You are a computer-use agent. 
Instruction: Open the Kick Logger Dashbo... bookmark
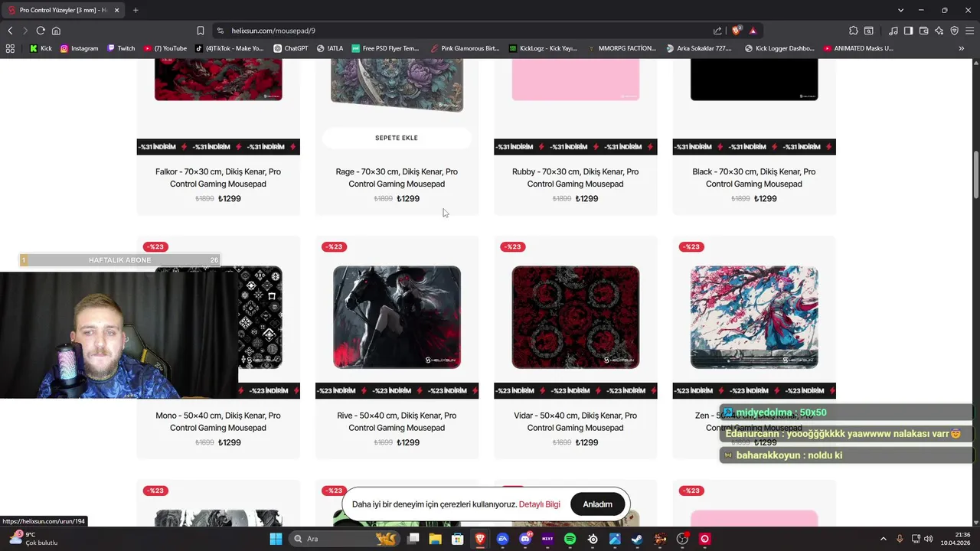pyautogui.click(x=779, y=48)
